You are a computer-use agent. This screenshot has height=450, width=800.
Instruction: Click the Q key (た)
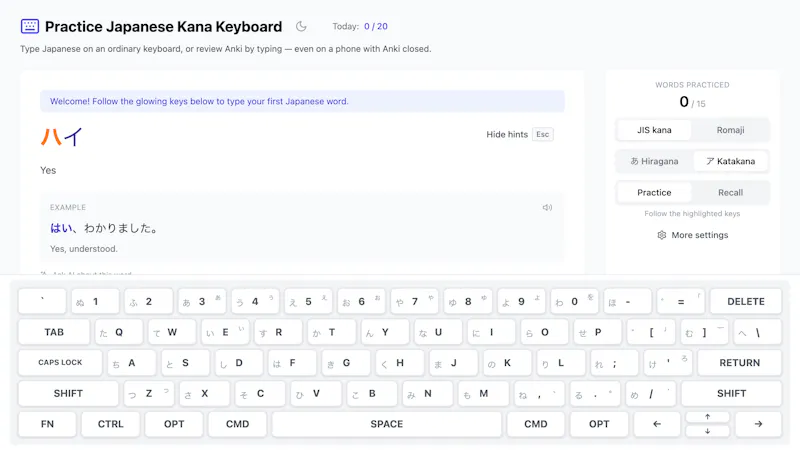[x=118, y=332]
